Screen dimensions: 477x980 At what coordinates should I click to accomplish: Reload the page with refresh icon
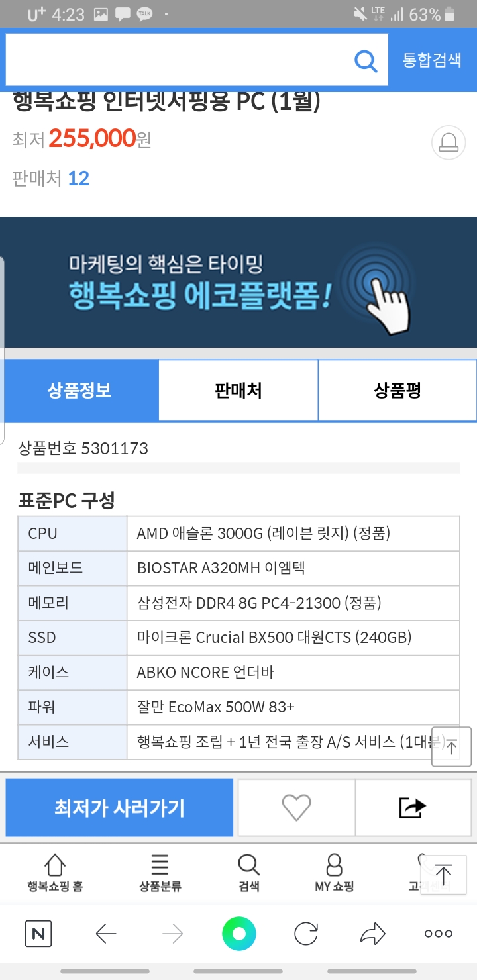(305, 934)
